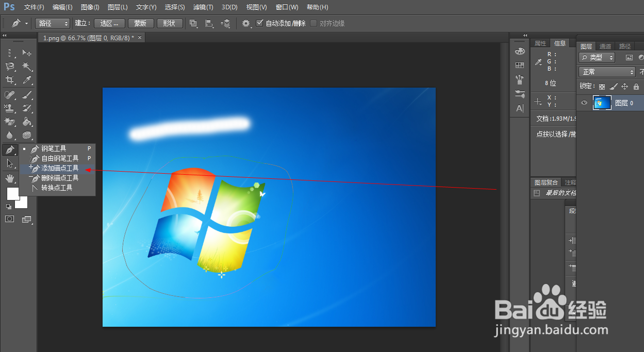Select the Healing Brush tool
This screenshot has height=352, width=644.
(10, 95)
